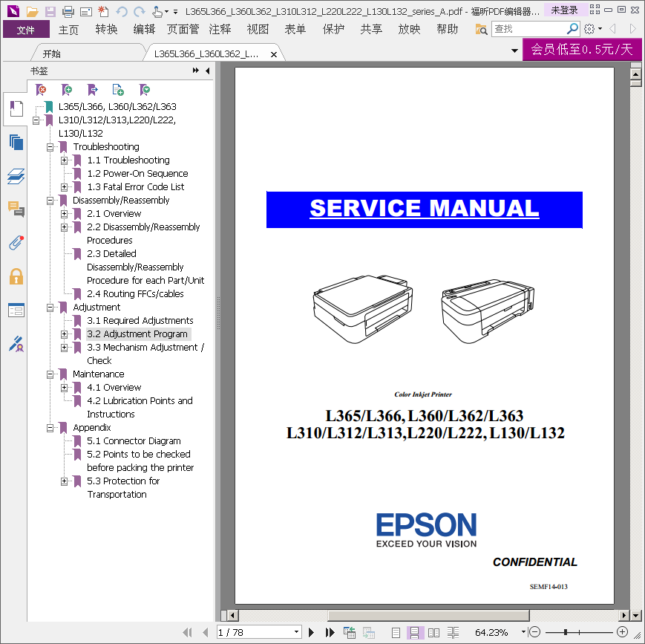Open the 5.1 Connector Diagram bookmark
Viewport: 645px width, 644px height.
(x=134, y=440)
